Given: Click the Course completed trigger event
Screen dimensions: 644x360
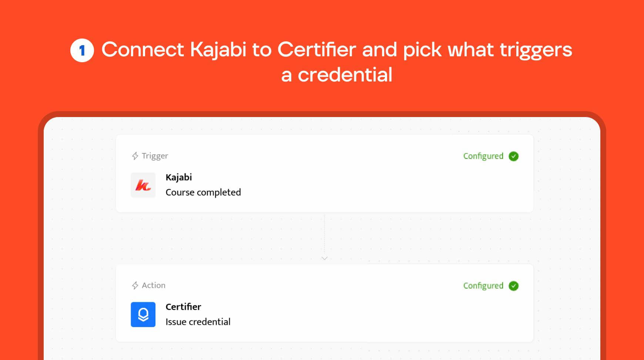Looking at the screenshot, I should tap(203, 193).
